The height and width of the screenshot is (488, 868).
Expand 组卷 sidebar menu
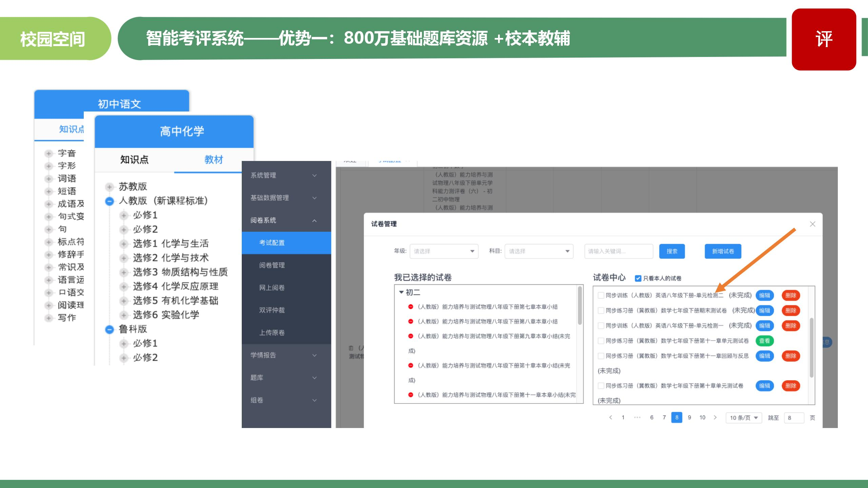coord(286,400)
